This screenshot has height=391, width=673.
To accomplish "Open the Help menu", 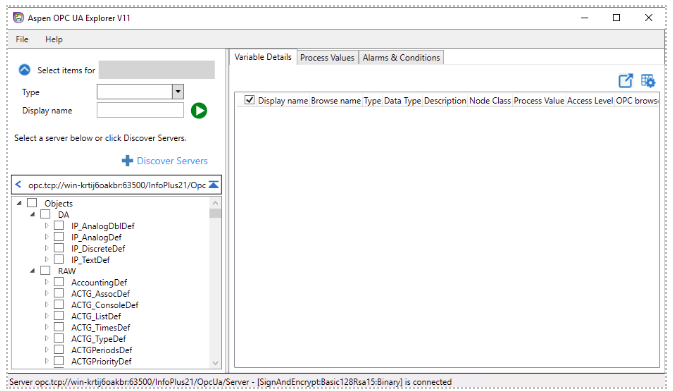I will click(x=54, y=39).
